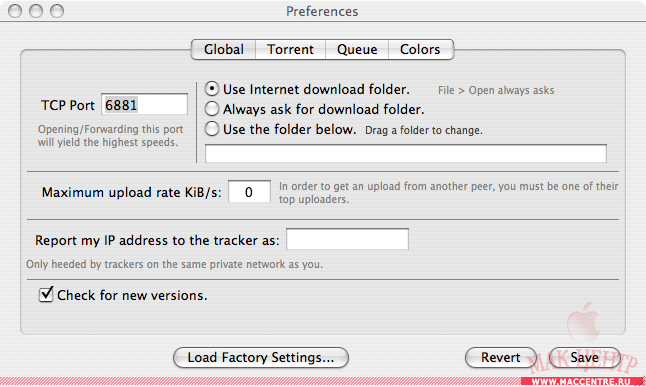Click the maximum upload rate field

pyautogui.click(x=249, y=192)
